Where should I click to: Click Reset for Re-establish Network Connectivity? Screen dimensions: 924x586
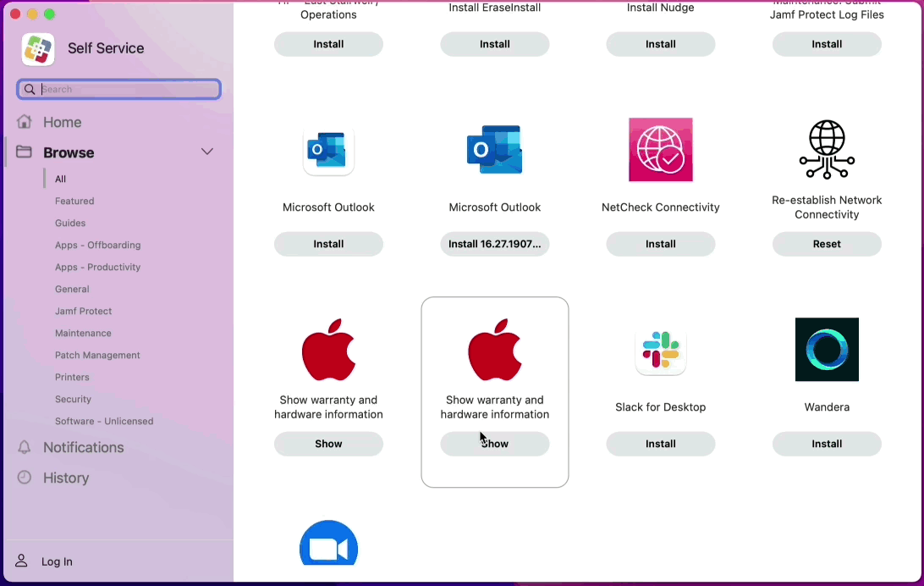coord(827,244)
